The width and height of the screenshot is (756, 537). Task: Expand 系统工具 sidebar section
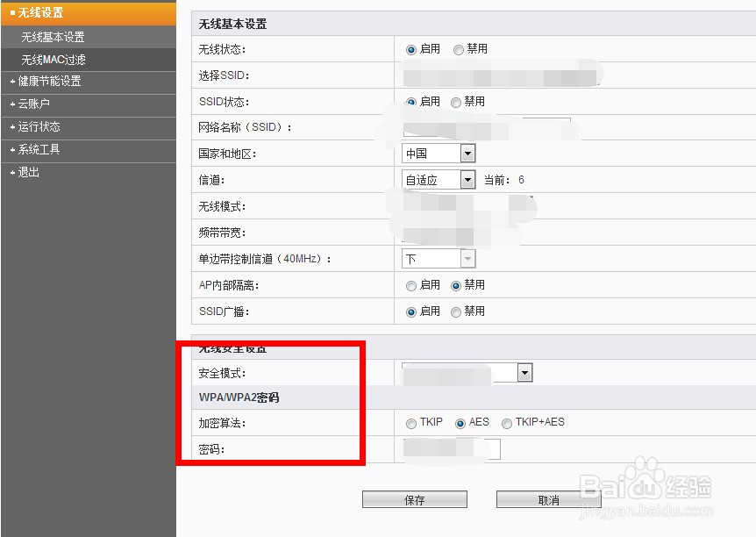[x=39, y=149]
